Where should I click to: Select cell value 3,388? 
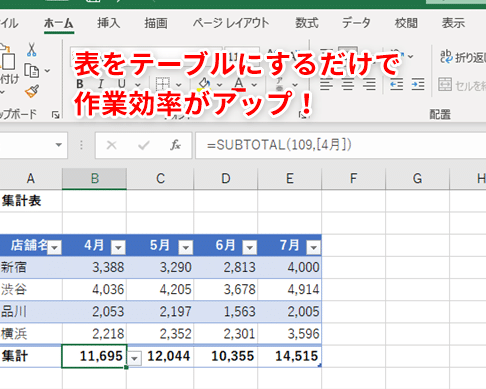click(95, 267)
